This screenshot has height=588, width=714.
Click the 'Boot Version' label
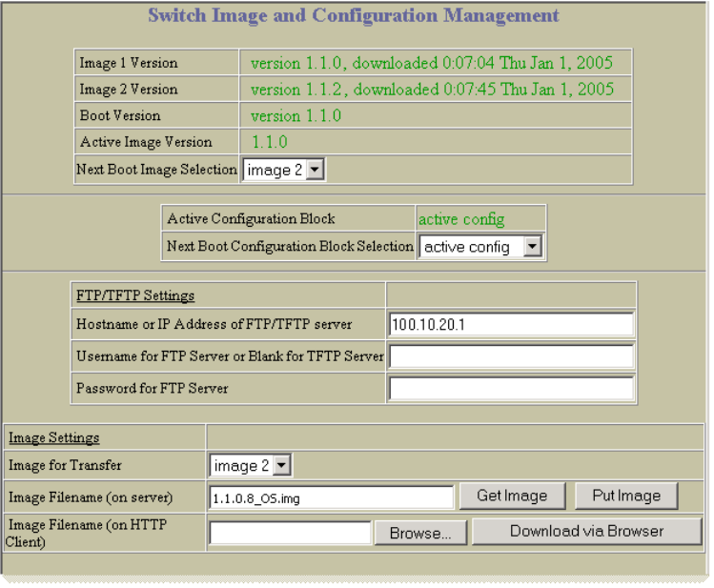[x=120, y=115]
